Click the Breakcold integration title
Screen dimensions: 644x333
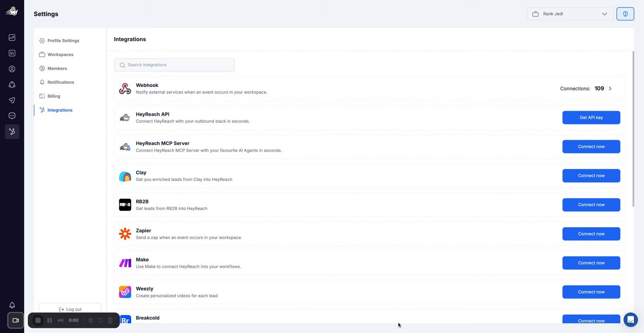coord(148,318)
